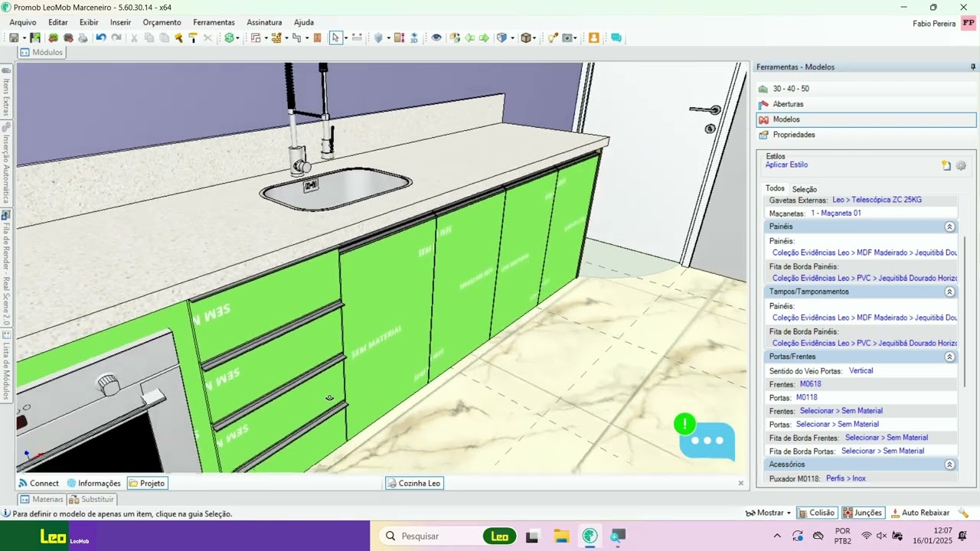980x551 pixels.
Task: Collapse the Acessórios section
Action: (x=949, y=465)
